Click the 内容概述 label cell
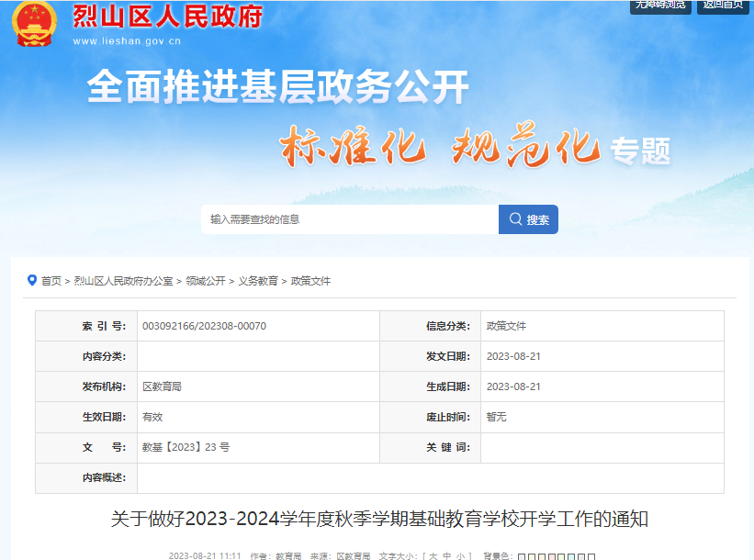The height and width of the screenshot is (560, 754). (x=86, y=477)
